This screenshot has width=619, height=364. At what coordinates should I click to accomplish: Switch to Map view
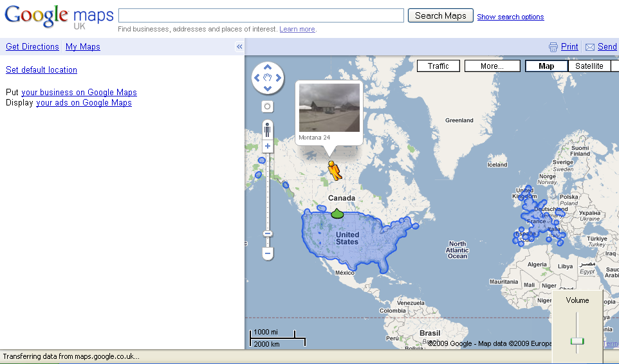click(546, 66)
